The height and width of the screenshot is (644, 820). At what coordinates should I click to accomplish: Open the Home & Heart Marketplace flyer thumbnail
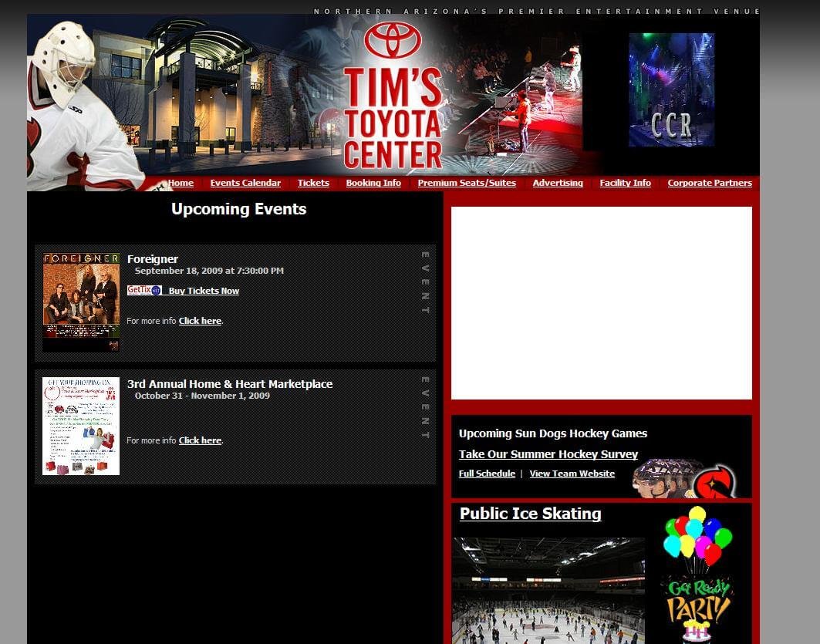81,426
